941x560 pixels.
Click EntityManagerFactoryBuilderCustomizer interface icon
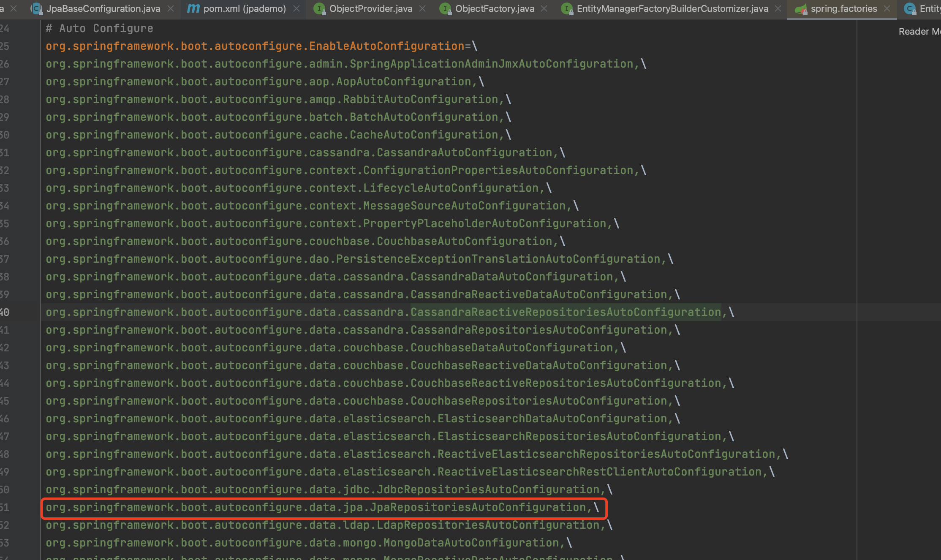coord(567,8)
